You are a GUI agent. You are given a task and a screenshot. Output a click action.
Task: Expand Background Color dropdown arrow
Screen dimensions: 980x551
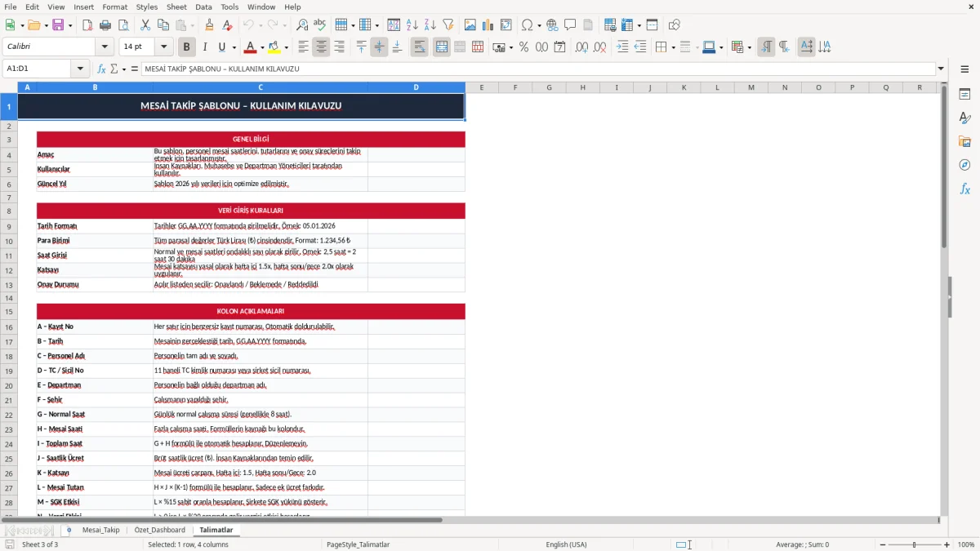point(287,47)
